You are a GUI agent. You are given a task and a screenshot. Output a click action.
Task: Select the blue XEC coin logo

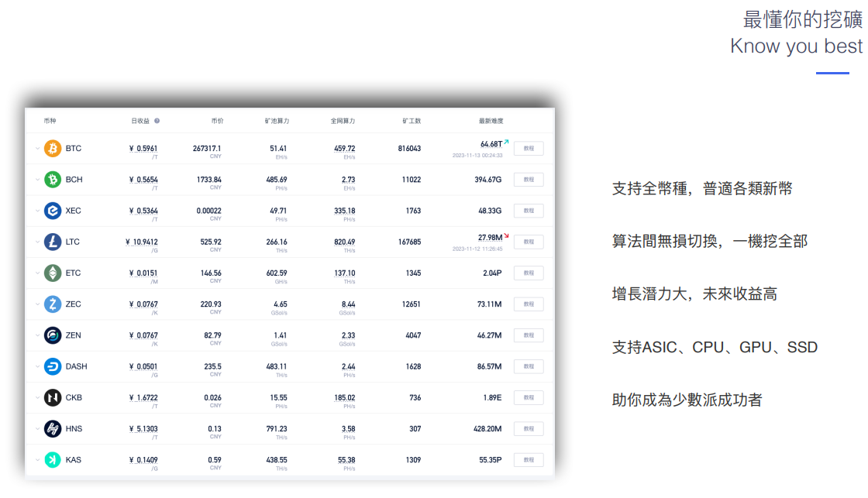53,211
